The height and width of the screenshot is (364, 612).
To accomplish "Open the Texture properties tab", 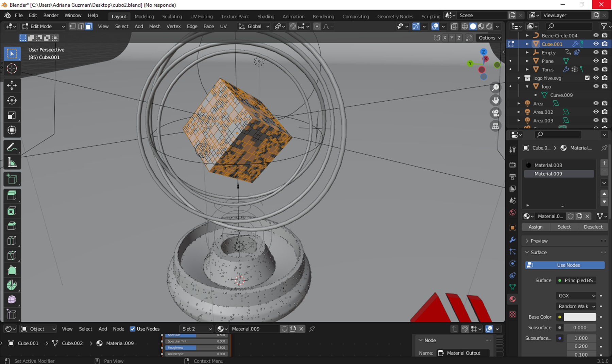I will [x=512, y=314].
